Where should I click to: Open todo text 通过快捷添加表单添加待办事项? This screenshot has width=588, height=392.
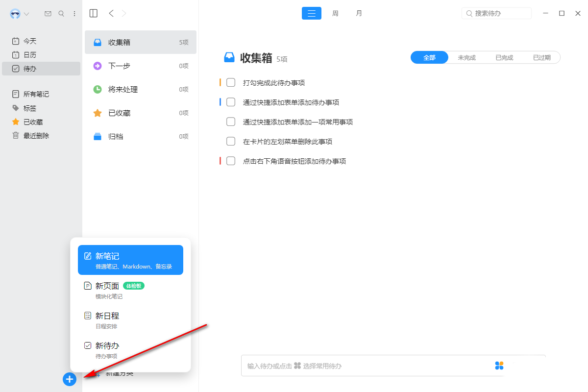(291, 102)
